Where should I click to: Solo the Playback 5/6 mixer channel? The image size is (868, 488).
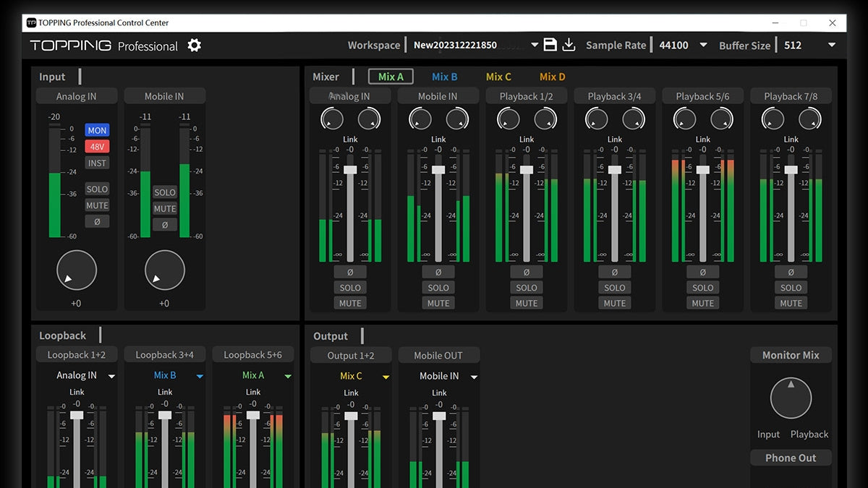[x=703, y=288]
